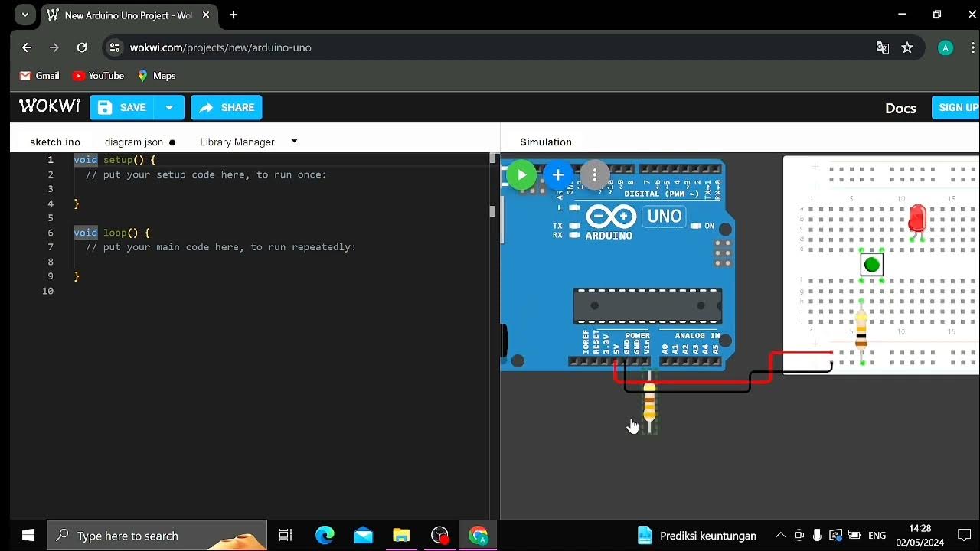Screen dimensions: 980x551
Task: Open the site information icon in address bar
Action: coord(114,47)
